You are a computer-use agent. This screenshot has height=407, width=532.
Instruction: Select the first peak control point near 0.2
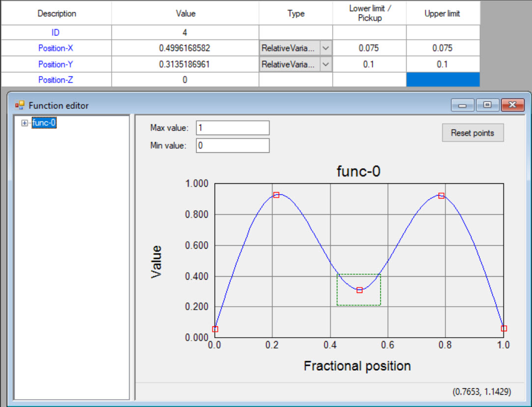pyautogui.click(x=276, y=195)
